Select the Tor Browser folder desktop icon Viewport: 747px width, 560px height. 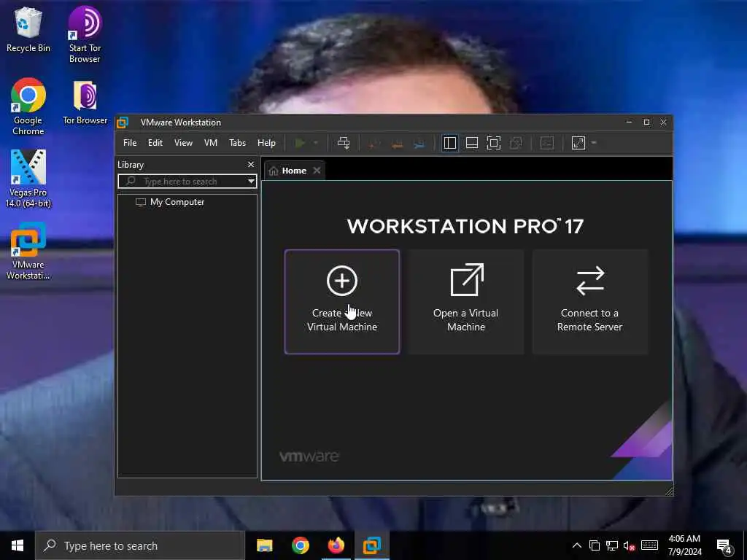85,103
